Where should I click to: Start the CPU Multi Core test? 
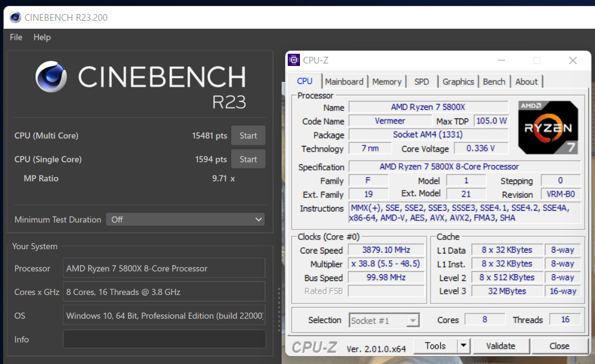(x=248, y=136)
